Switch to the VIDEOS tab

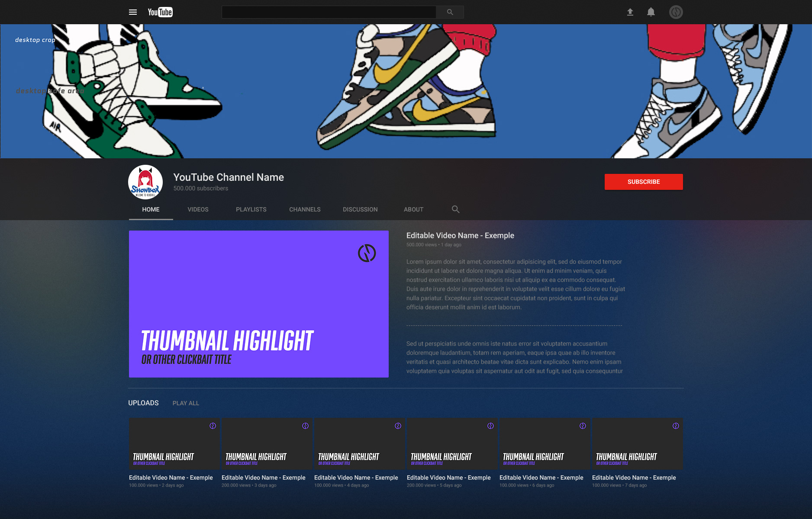click(198, 209)
